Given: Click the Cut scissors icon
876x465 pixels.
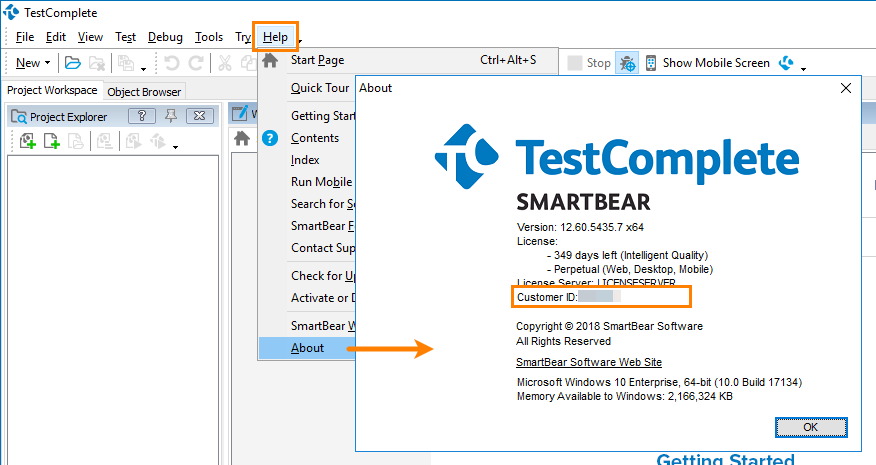Looking at the screenshot, I should point(225,63).
